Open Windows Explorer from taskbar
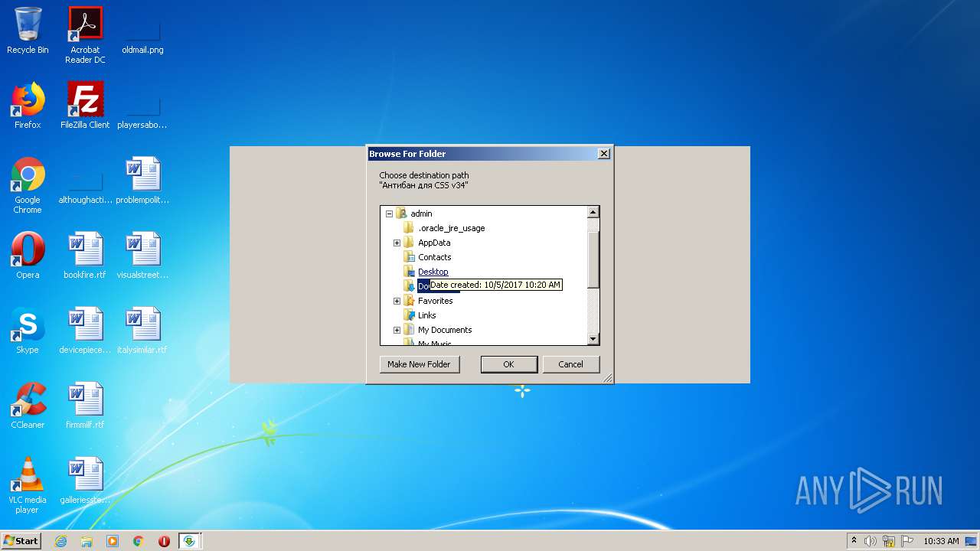The width and height of the screenshot is (980, 551). pos(87,541)
